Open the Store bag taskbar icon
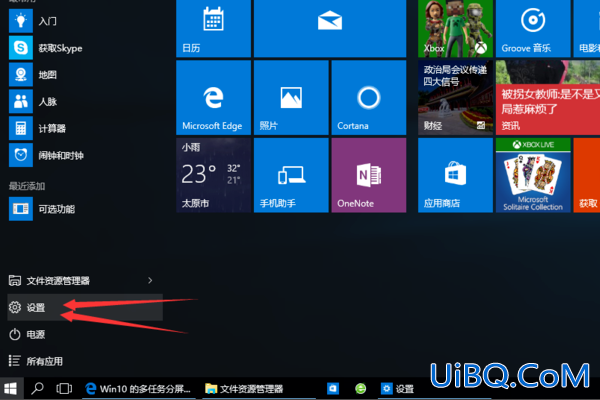Viewport: 600px width, 400px height. tap(333, 389)
